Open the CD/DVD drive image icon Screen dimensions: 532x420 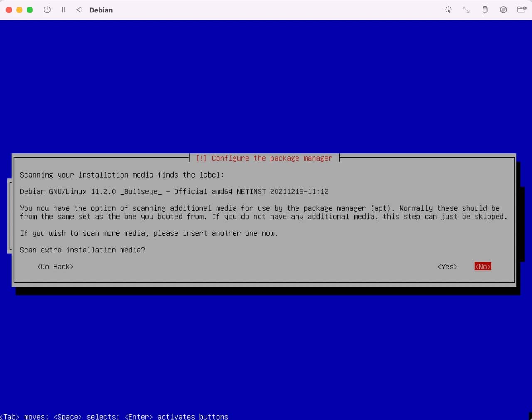coord(503,10)
